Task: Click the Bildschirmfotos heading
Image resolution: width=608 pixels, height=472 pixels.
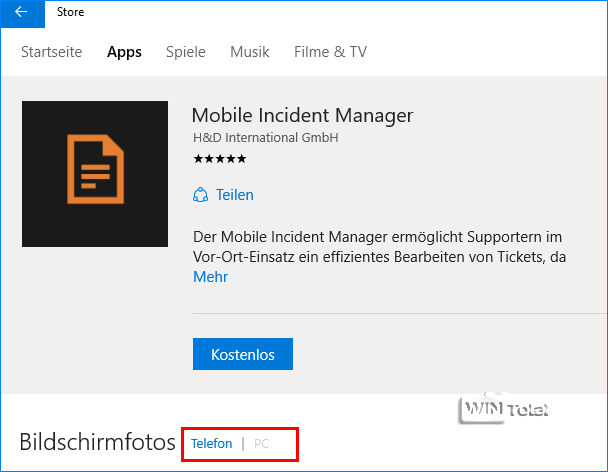Action: click(x=97, y=442)
